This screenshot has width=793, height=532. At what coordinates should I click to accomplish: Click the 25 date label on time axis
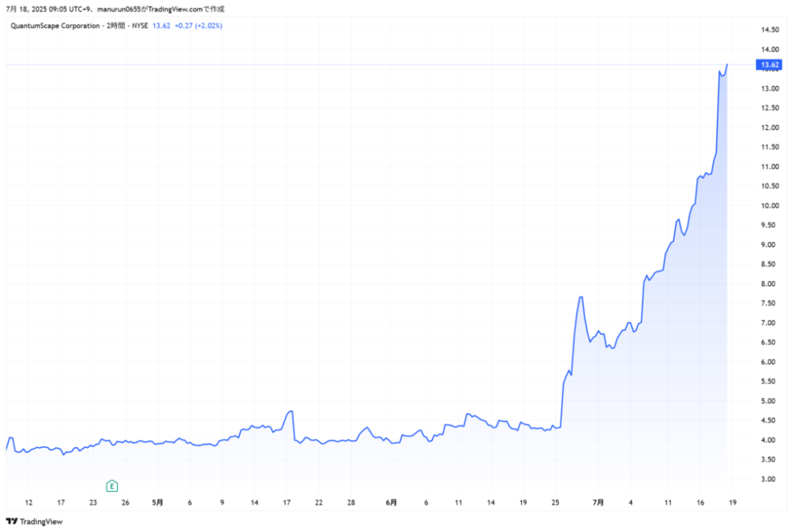(x=555, y=502)
